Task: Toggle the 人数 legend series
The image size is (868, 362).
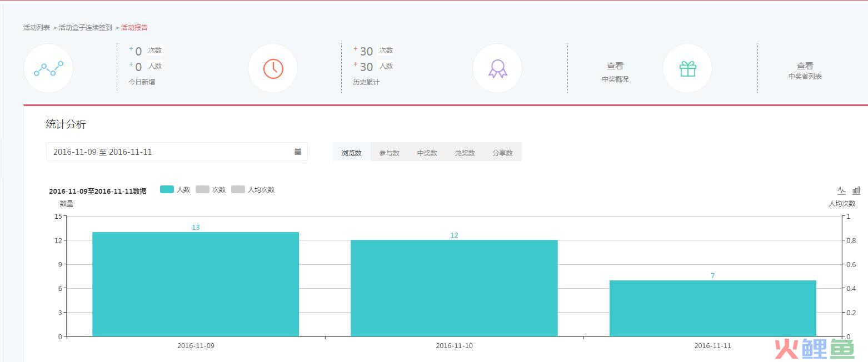Action: pos(175,189)
